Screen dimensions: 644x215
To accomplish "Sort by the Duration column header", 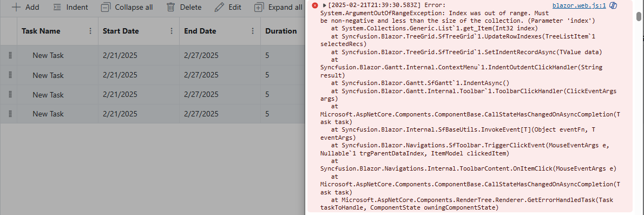I will (x=281, y=31).
